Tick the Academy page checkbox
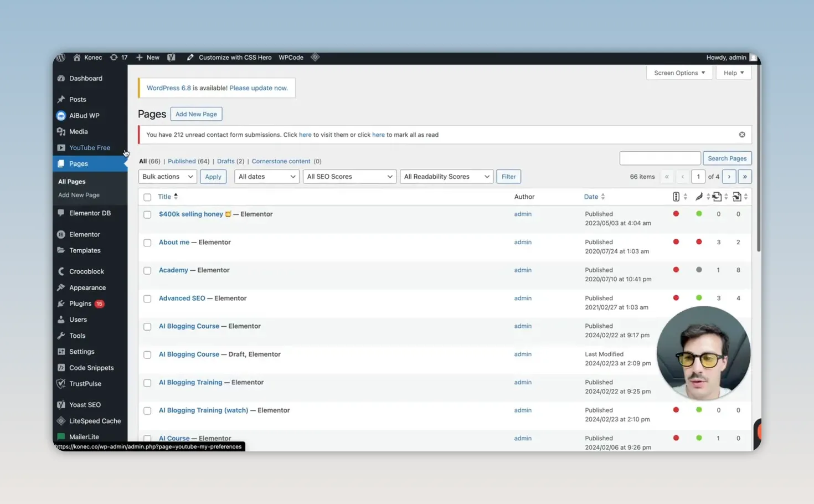This screenshot has width=814, height=504. [x=147, y=271]
